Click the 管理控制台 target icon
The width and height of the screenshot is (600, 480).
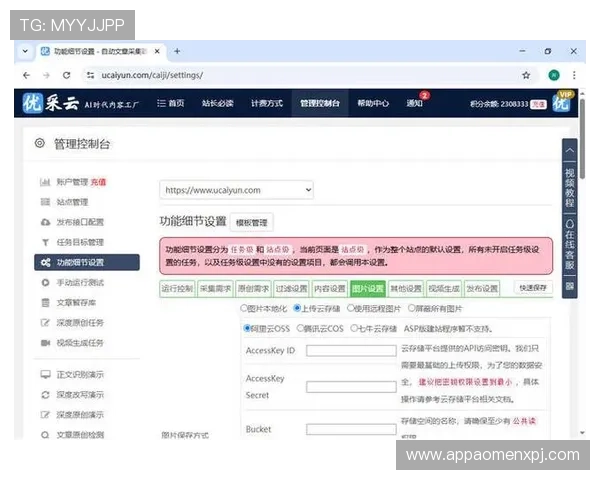click(x=40, y=143)
